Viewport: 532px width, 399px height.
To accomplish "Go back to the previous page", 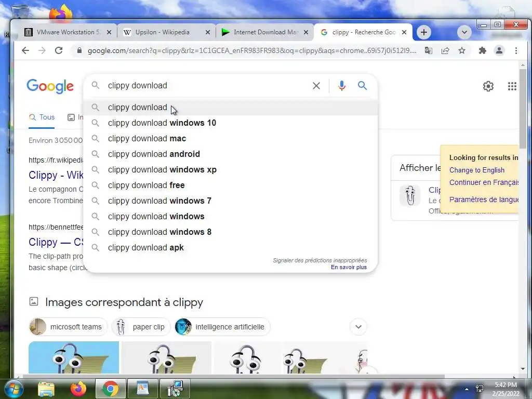I will (25, 50).
